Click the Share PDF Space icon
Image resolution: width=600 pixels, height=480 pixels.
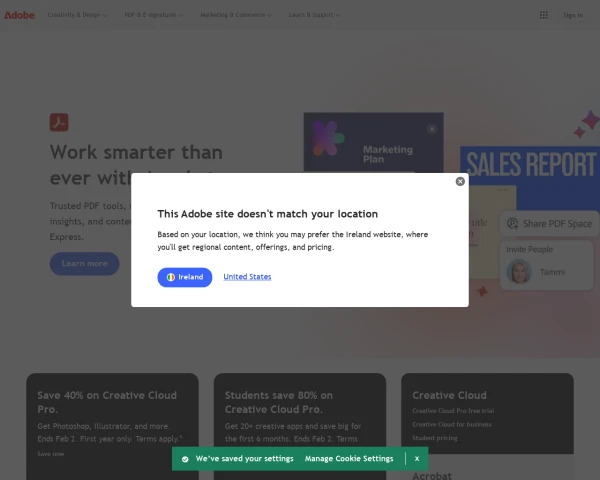512,224
